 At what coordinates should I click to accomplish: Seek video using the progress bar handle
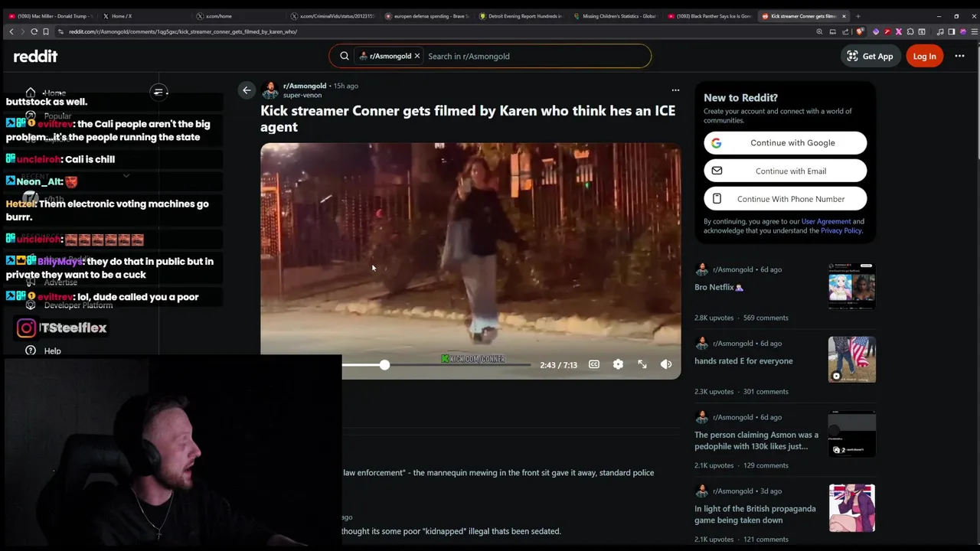[384, 365]
